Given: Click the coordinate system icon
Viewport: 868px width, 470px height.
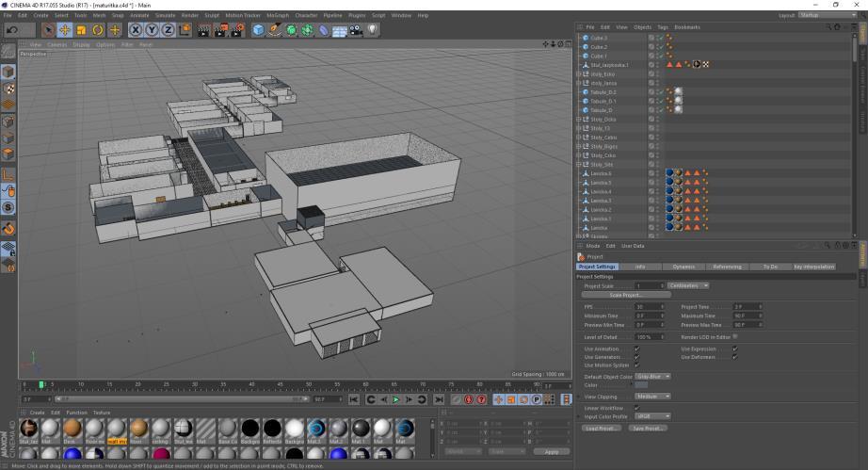Looking at the screenshot, I should click(185, 30).
